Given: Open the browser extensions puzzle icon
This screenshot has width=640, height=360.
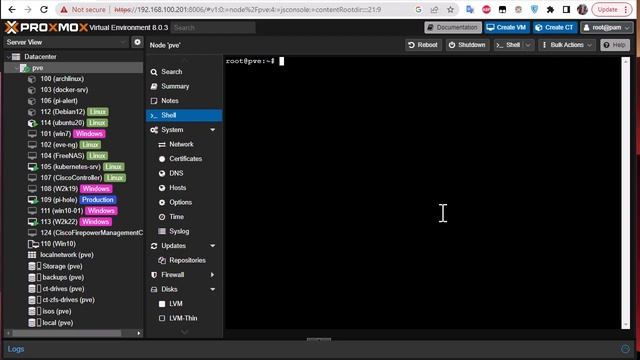Looking at the screenshot, I should click(x=550, y=9).
